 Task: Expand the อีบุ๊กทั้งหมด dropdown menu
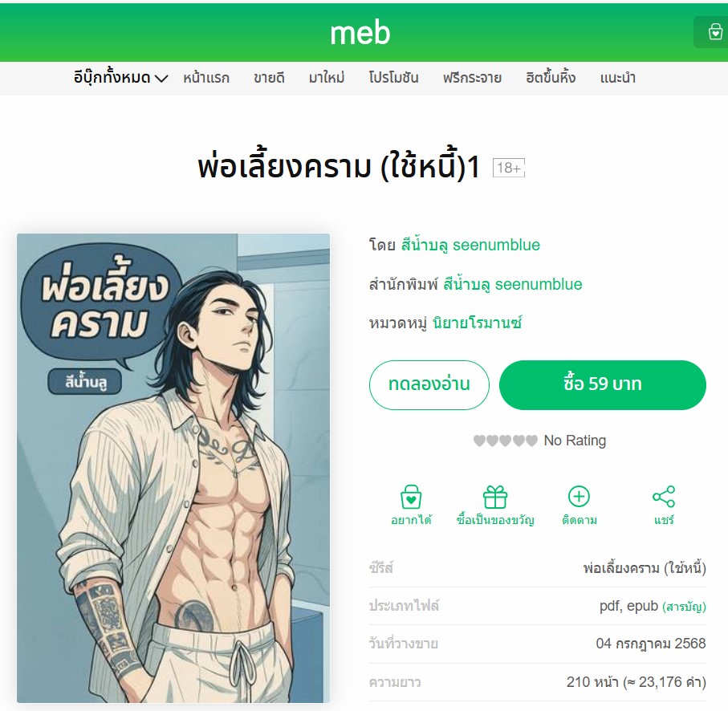[x=120, y=78]
